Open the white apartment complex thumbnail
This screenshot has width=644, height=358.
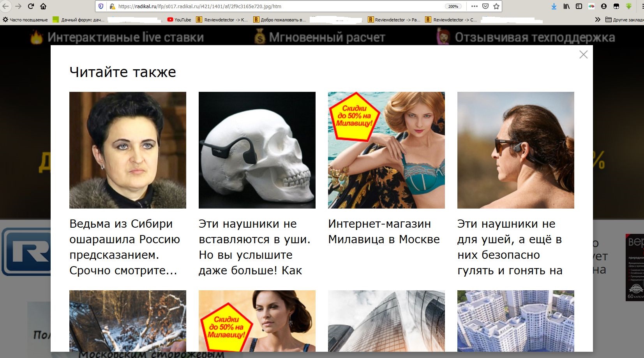[x=516, y=321]
